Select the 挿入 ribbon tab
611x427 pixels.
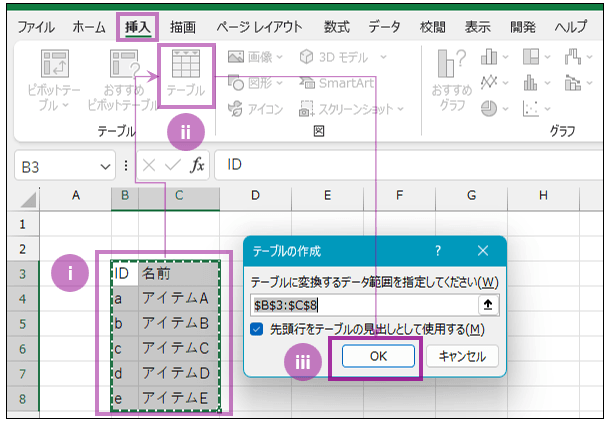tap(137, 27)
